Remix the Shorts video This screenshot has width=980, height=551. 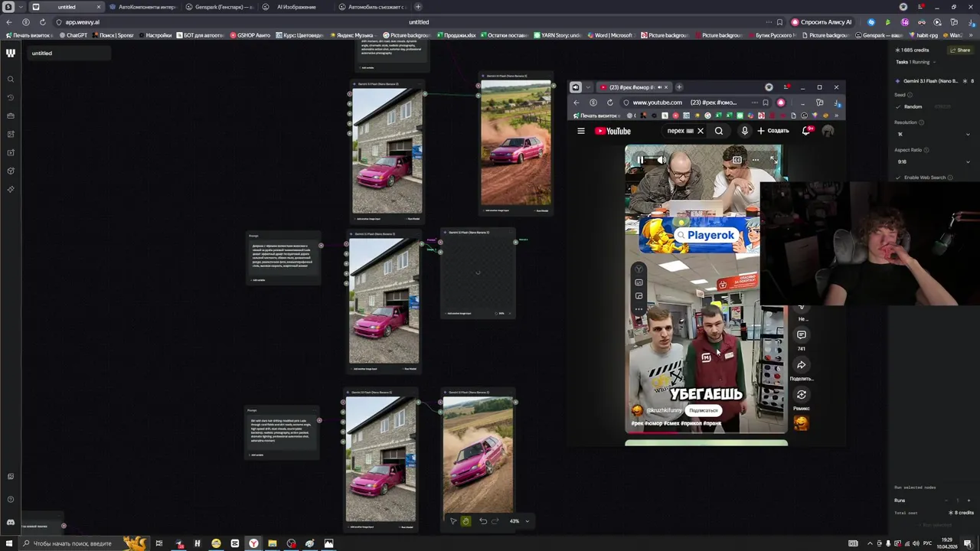pyautogui.click(x=802, y=395)
